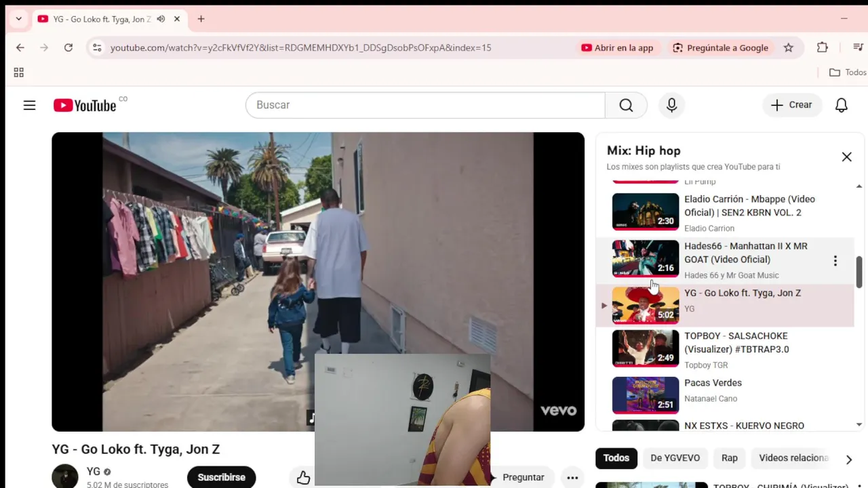Viewport: 868px width, 488px height.
Task: Show next filter chips arrow
Action: (x=848, y=459)
